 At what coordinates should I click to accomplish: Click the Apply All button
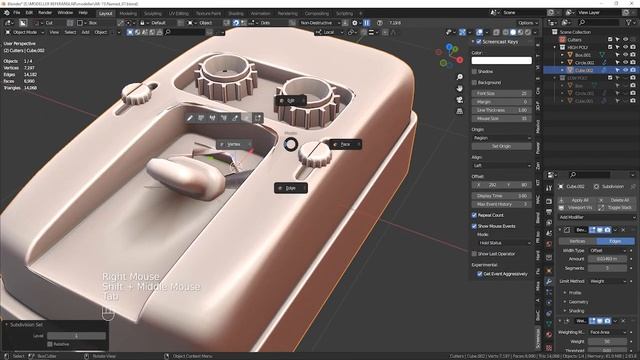pyautogui.click(x=576, y=200)
